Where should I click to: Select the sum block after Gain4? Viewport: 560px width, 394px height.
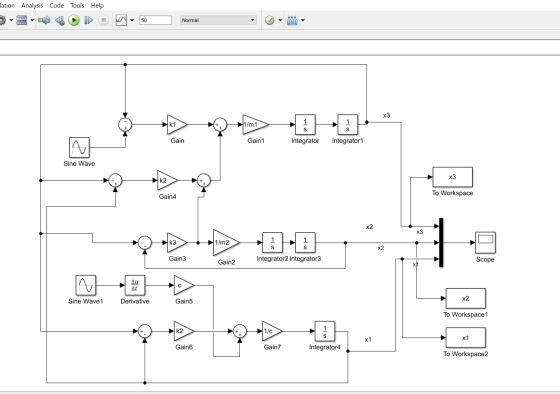point(204,180)
